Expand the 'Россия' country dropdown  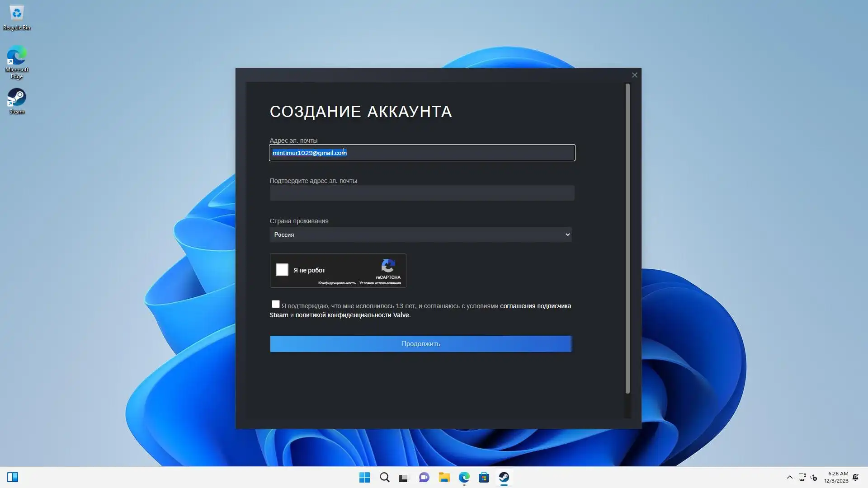[420, 235]
